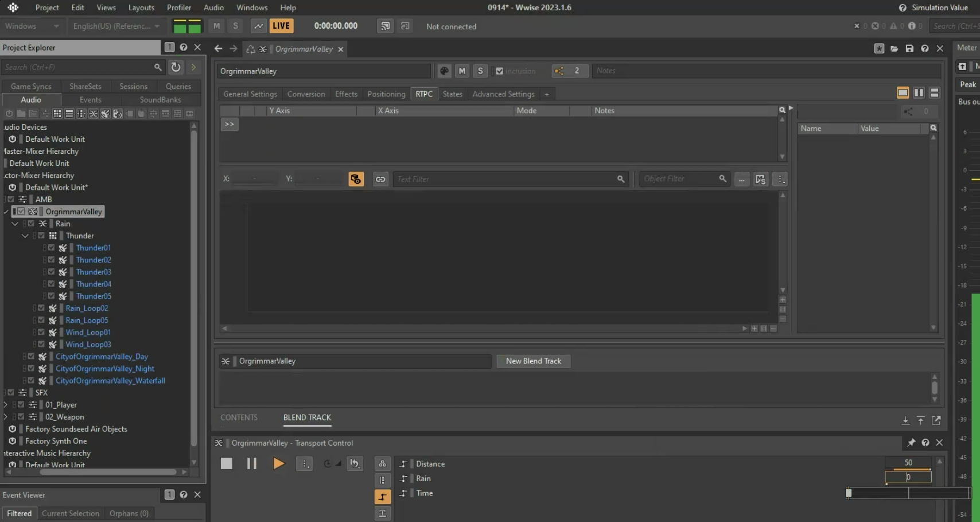
Task: Pause playback in Transport Control
Action: pos(252,463)
